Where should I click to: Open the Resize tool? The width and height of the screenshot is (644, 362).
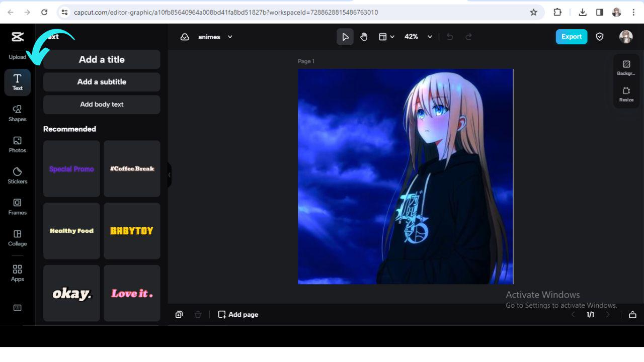[626, 94]
